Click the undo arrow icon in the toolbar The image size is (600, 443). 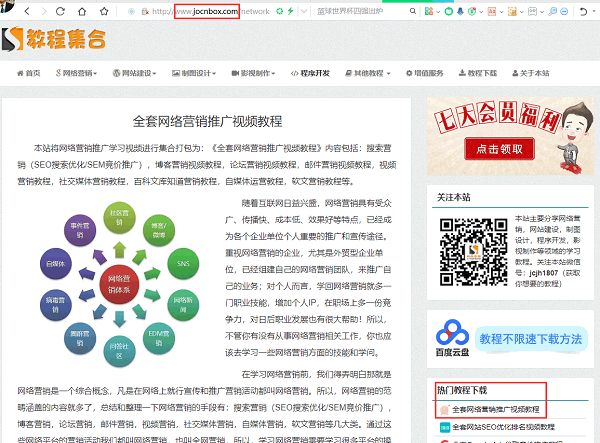coord(583,11)
